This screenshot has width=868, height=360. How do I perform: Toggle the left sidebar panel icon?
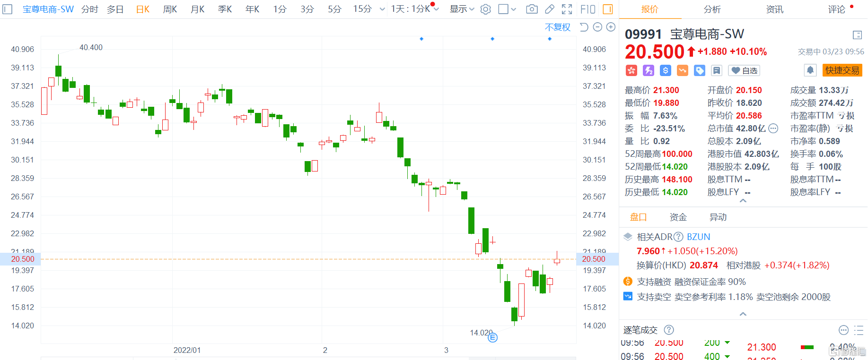[x=7, y=9]
